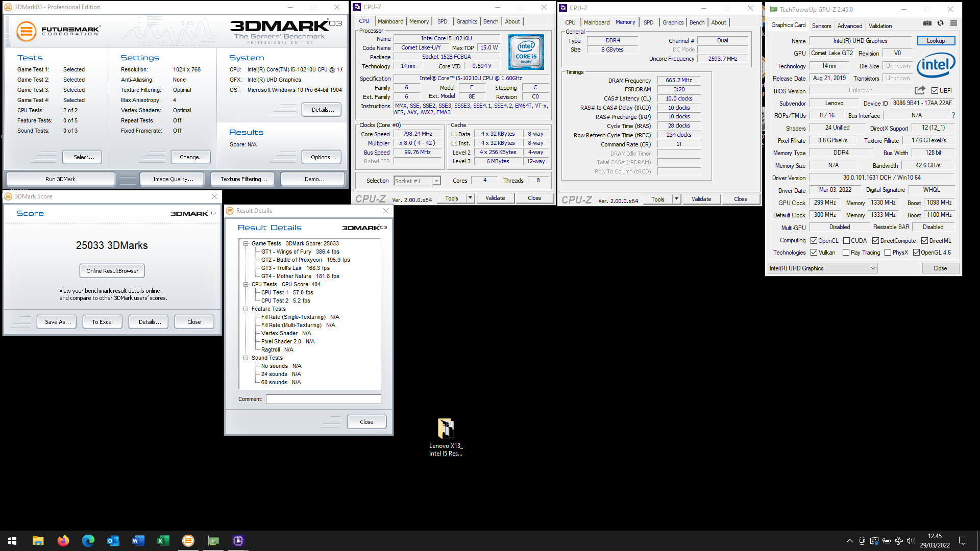Click the Meet Now camera tray icon
This screenshot has height=551, width=980.
(x=862, y=541)
